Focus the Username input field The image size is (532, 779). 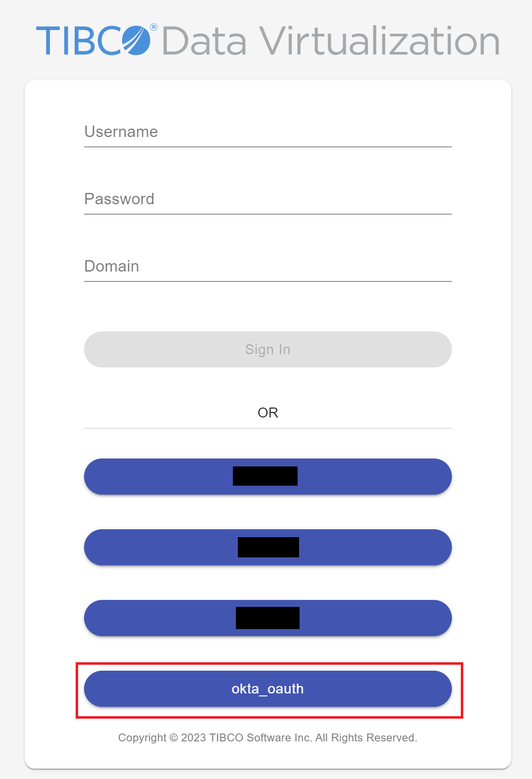pyautogui.click(x=268, y=132)
